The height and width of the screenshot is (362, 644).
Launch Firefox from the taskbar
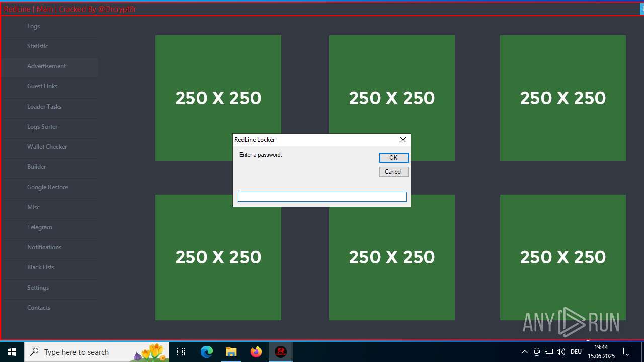[x=256, y=352]
